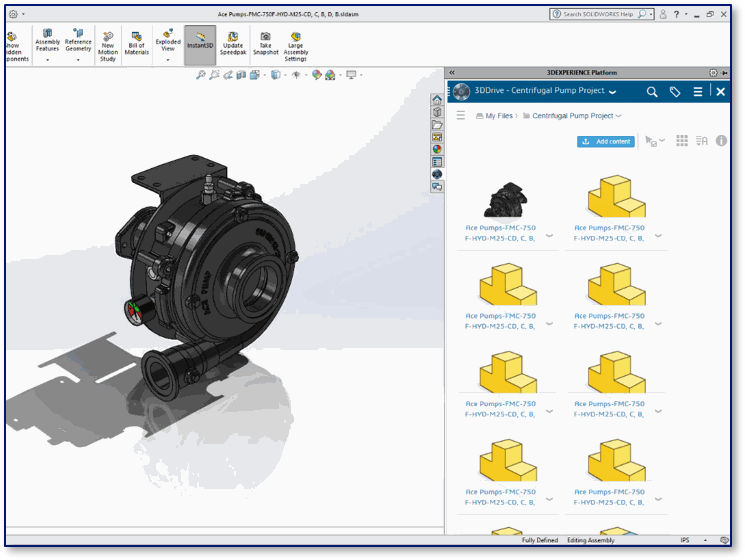Viewport: 745px width, 560px height.
Task: Open Large Assembly Settings
Action: pyautogui.click(x=296, y=46)
